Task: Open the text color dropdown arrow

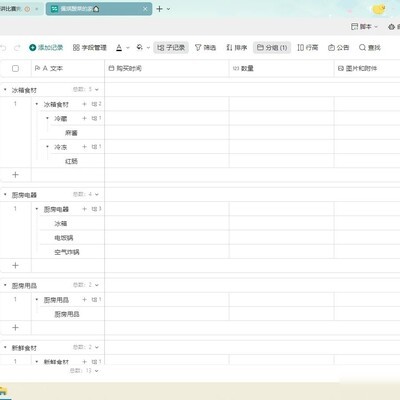Action: 128,48
